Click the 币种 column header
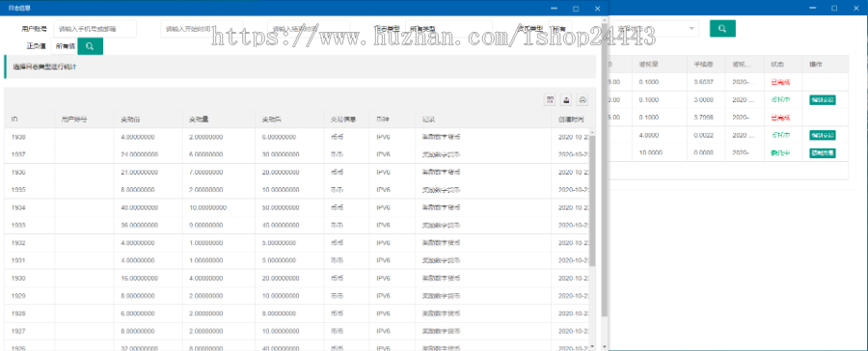The width and height of the screenshot is (868, 351). pyautogui.click(x=392, y=119)
